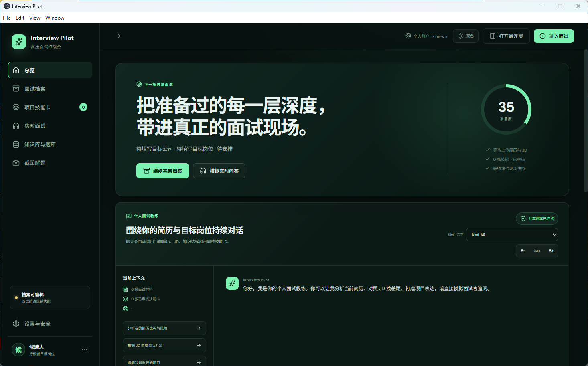
Task: Increase font size with A+ button
Action: click(x=551, y=251)
